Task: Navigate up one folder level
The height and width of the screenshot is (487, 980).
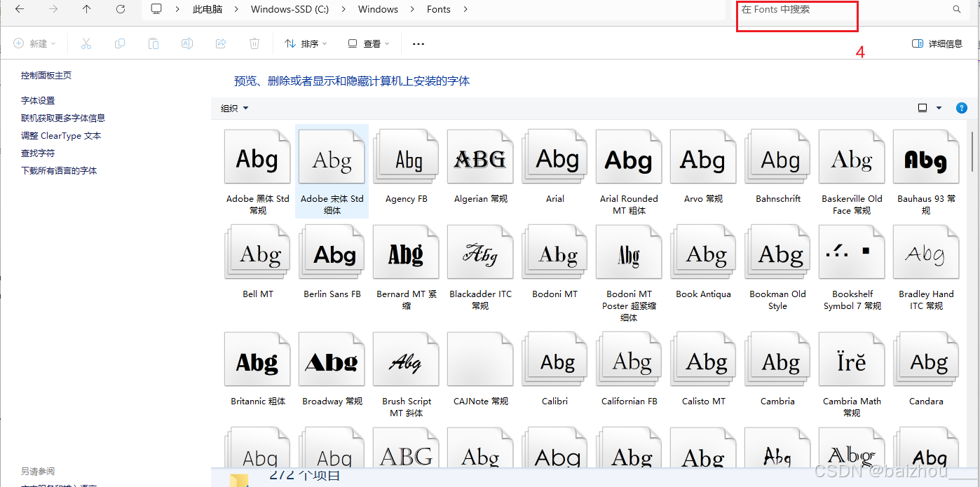Action: click(x=87, y=9)
